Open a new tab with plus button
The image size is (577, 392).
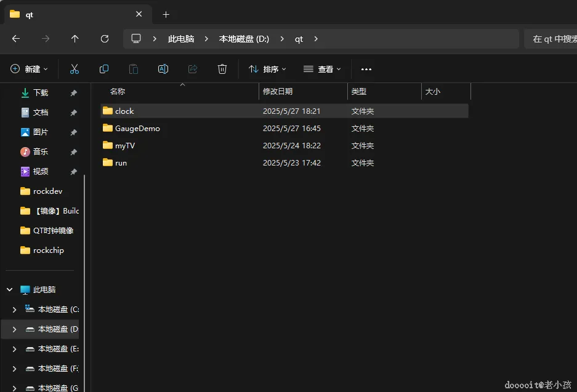pos(166,14)
